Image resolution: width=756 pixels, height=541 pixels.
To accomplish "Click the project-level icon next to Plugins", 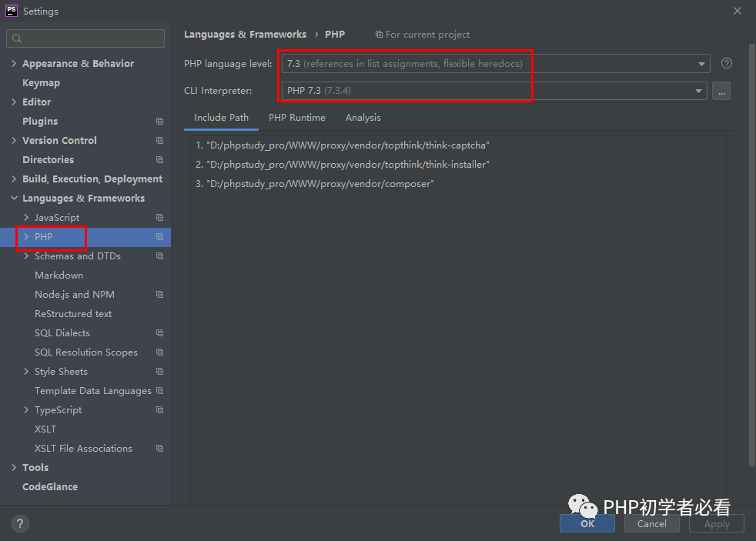I will (159, 122).
